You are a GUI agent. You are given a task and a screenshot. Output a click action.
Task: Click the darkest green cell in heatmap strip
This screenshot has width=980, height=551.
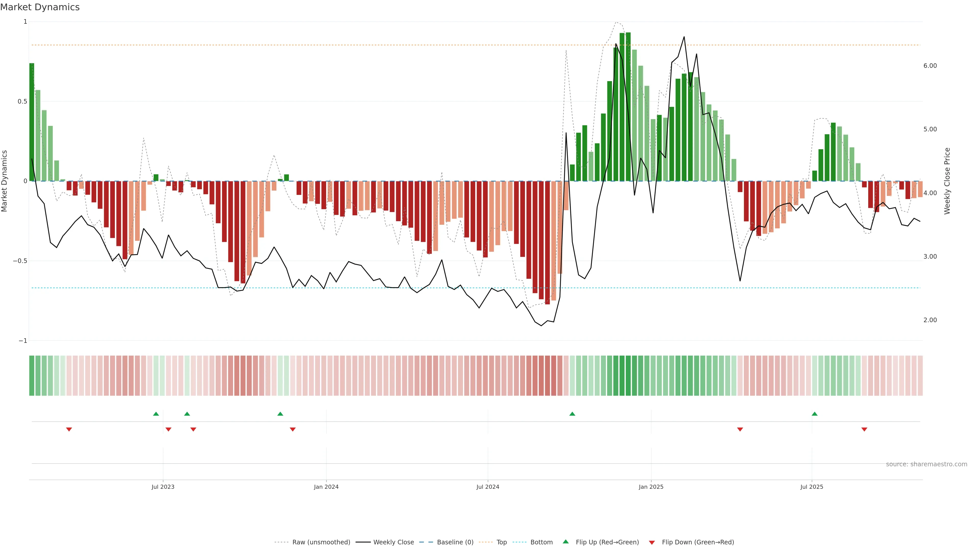pyautogui.click(x=628, y=375)
